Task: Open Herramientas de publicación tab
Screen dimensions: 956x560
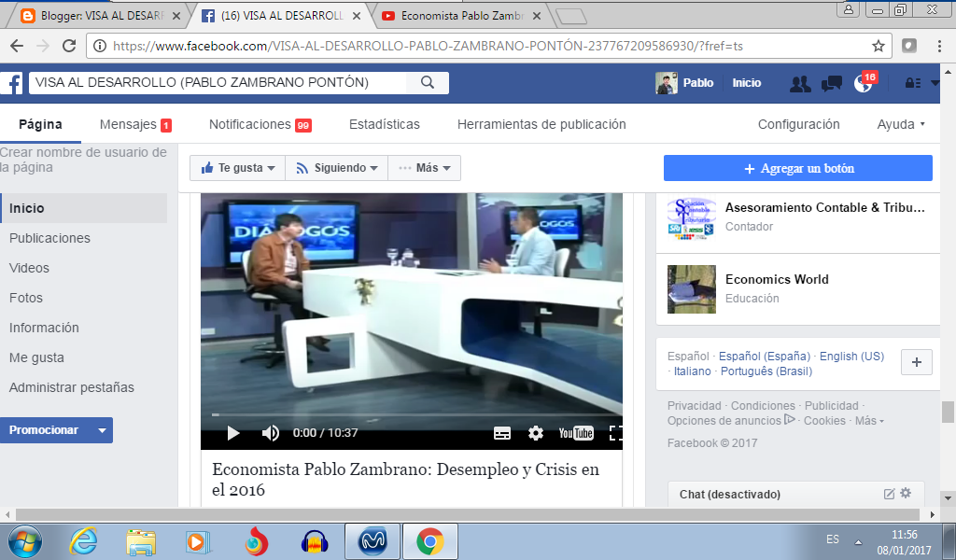Action: [541, 124]
